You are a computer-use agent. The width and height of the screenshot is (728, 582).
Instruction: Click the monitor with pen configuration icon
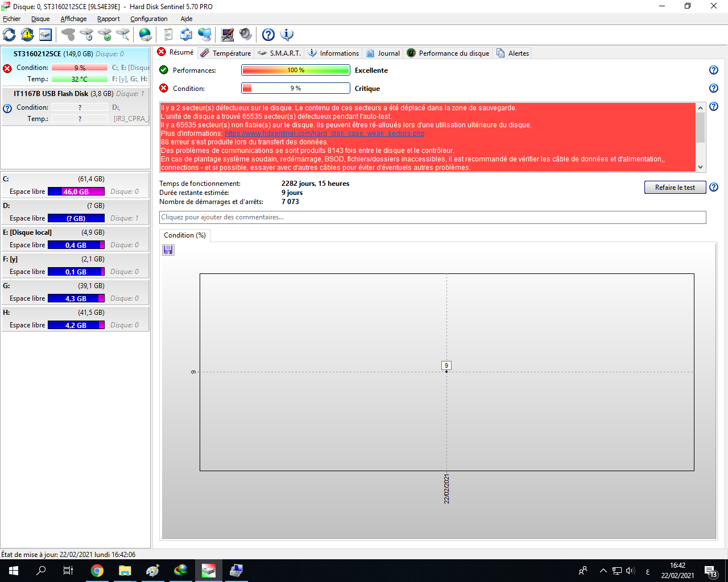tap(227, 35)
